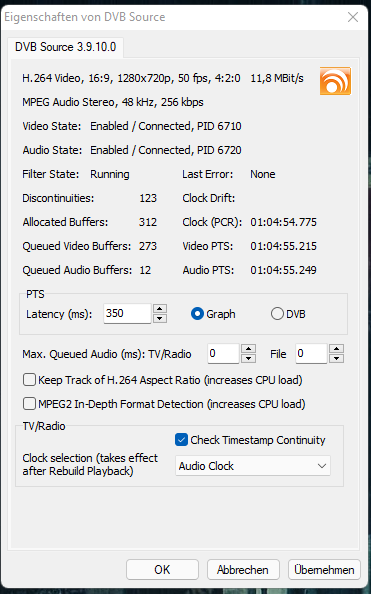Click the File queued audio input field
371x594 pixels.
(312, 354)
